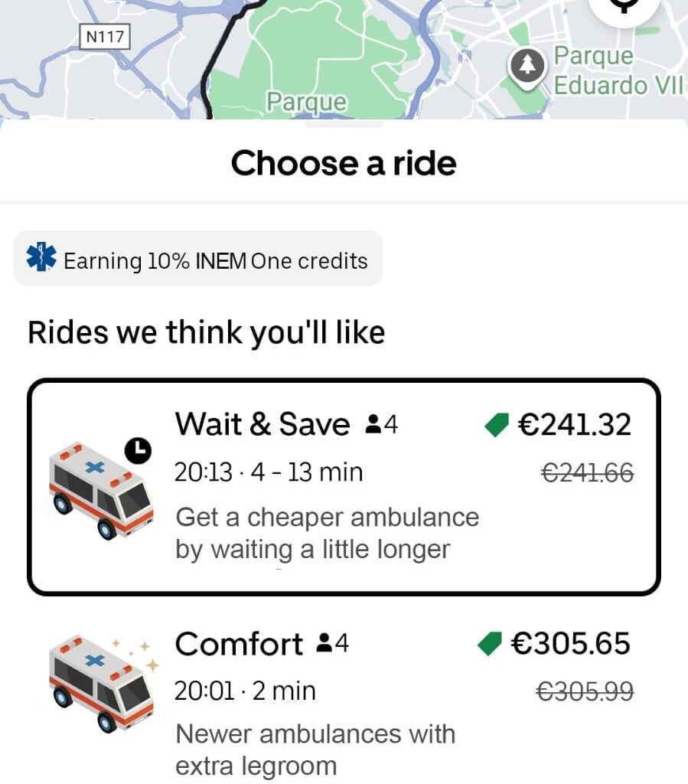
Task: Open the Earning 10% INEM One credits banner
Action: click(x=198, y=260)
